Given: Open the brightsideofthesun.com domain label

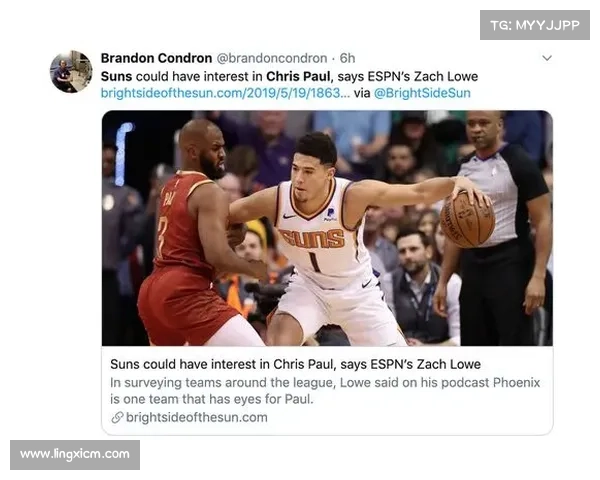Looking at the screenshot, I should coord(197,417).
